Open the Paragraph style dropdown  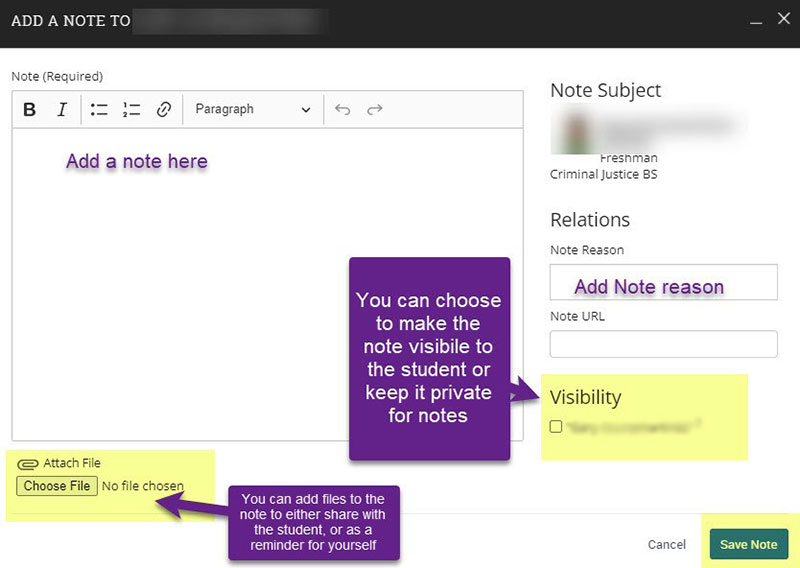pos(253,110)
